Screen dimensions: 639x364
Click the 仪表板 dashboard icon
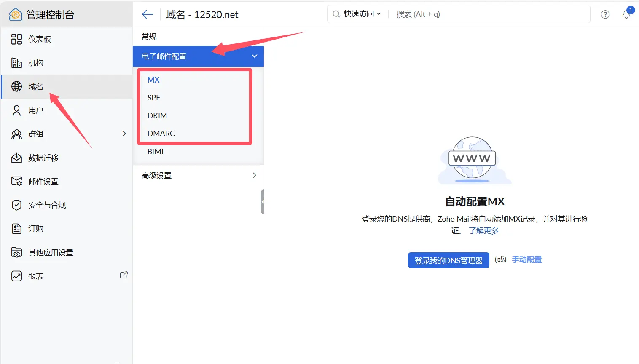pyautogui.click(x=16, y=39)
